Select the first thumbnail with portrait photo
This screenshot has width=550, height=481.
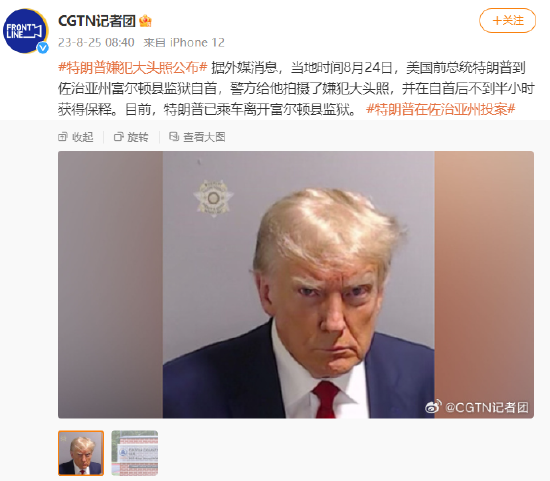tap(81, 453)
